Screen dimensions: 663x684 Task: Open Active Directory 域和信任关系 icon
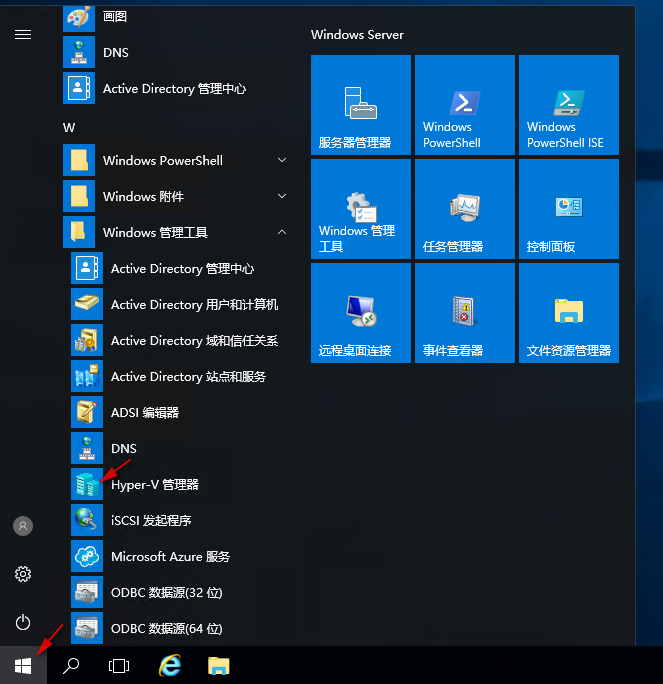click(87, 340)
